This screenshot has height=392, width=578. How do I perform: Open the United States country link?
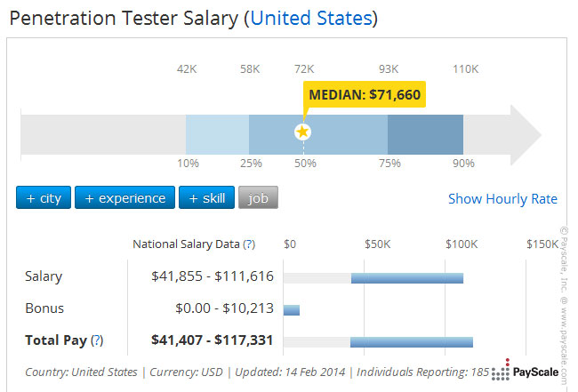(x=312, y=18)
